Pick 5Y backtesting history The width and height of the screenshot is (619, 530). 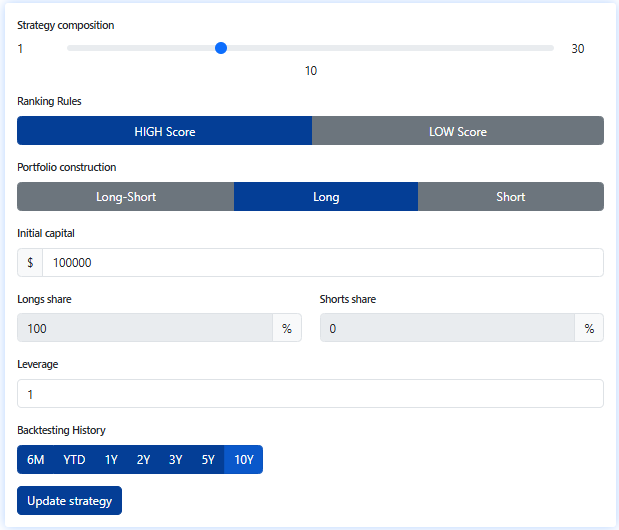tap(207, 460)
